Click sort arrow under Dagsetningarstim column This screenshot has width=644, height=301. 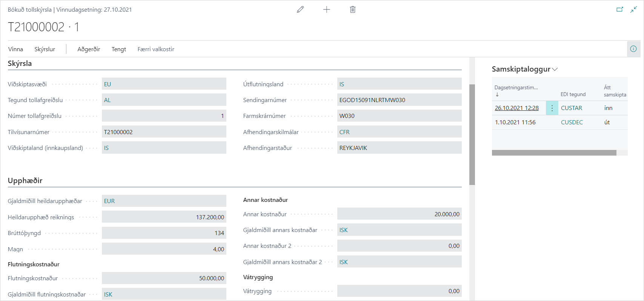(497, 95)
